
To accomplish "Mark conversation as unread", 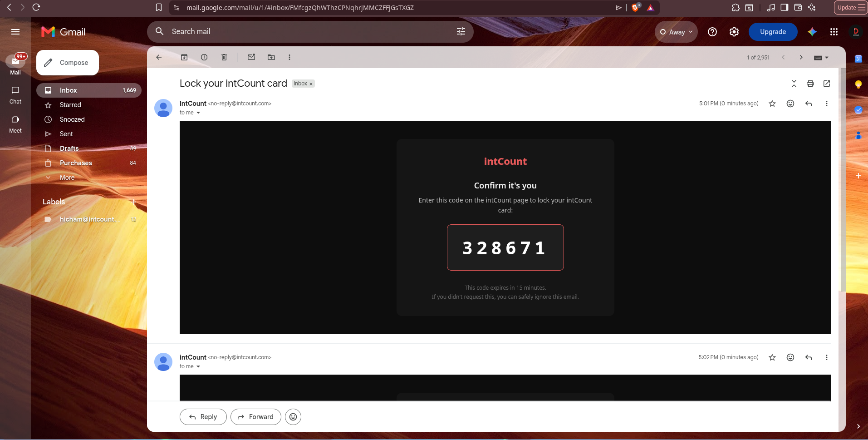I will 251,57.
